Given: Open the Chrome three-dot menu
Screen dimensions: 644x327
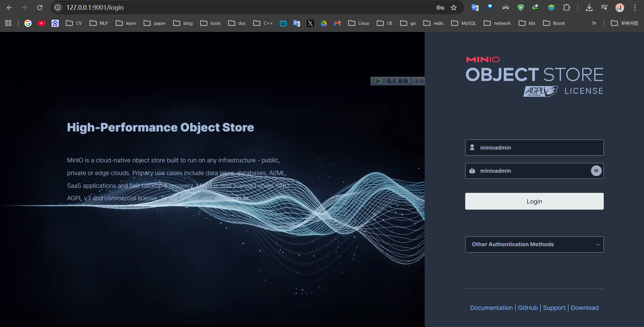Looking at the screenshot, I should coord(635,7).
